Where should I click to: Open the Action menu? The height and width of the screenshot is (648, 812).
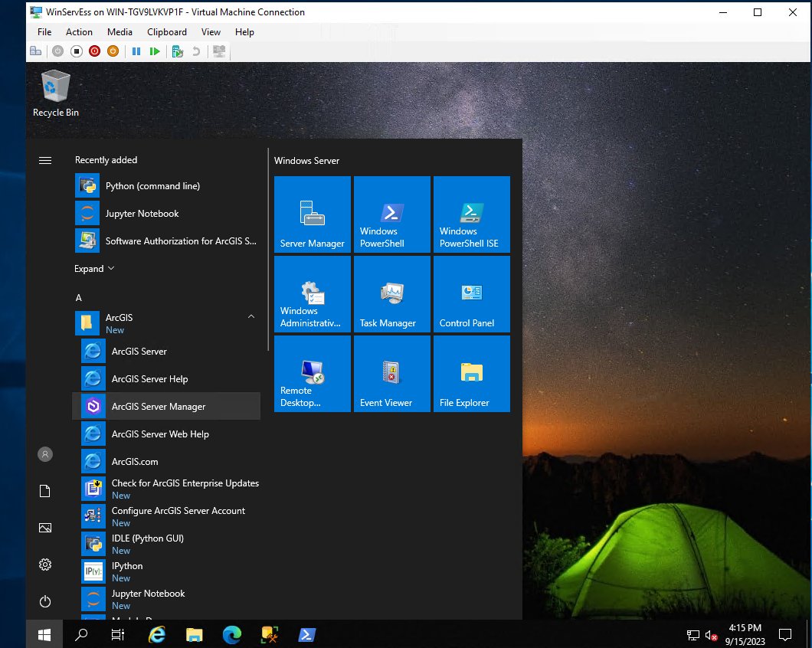pyautogui.click(x=79, y=32)
